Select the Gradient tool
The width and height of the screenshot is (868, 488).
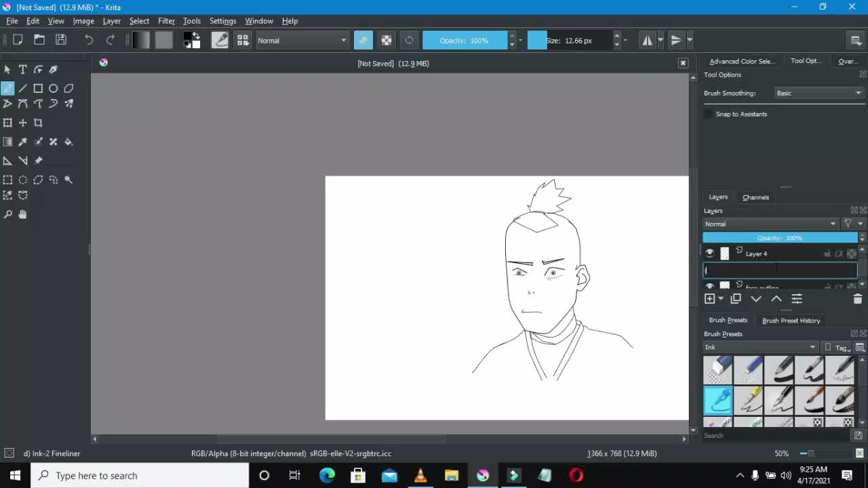7,142
